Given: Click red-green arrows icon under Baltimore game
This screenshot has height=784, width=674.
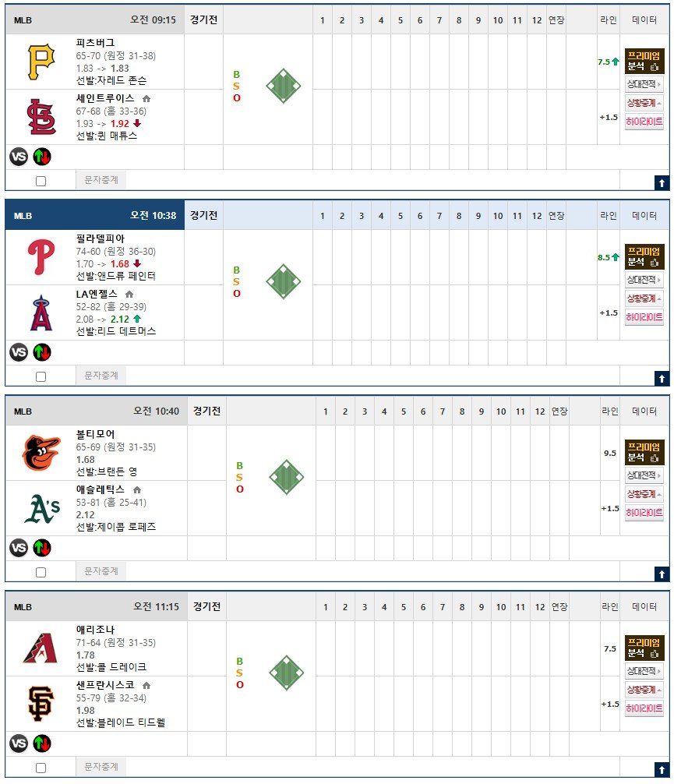Looking at the screenshot, I should click(x=42, y=548).
